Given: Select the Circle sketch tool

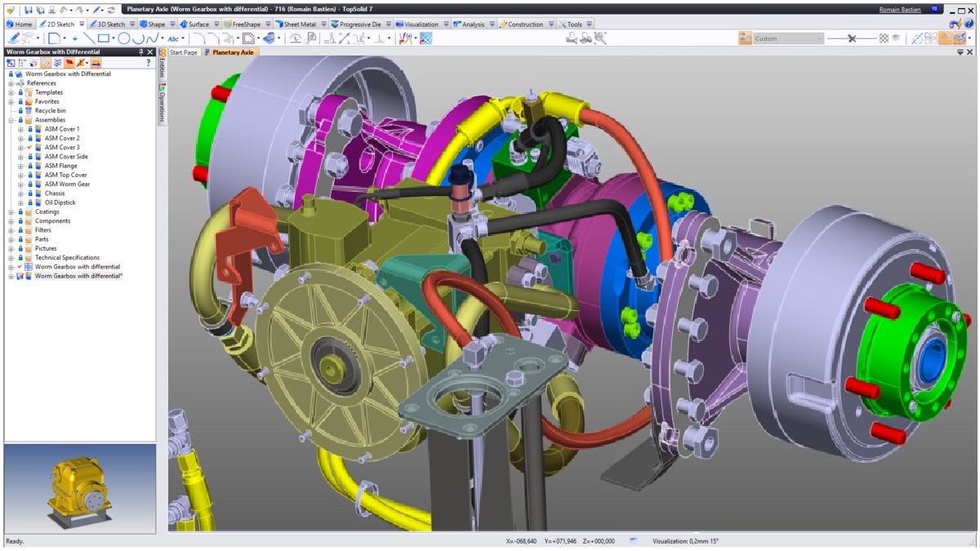Looking at the screenshot, I should 123,38.
